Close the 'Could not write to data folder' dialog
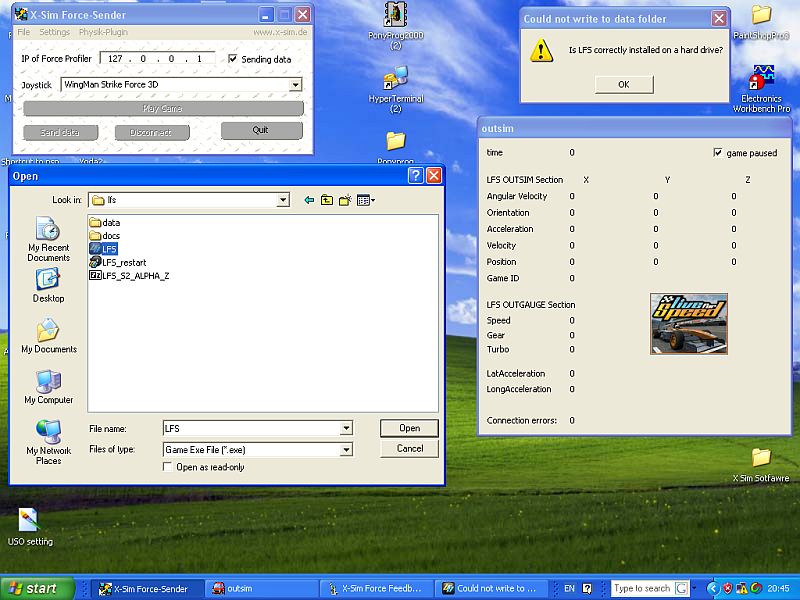Viewport: 800px width, 600px height. pos(719,19)
